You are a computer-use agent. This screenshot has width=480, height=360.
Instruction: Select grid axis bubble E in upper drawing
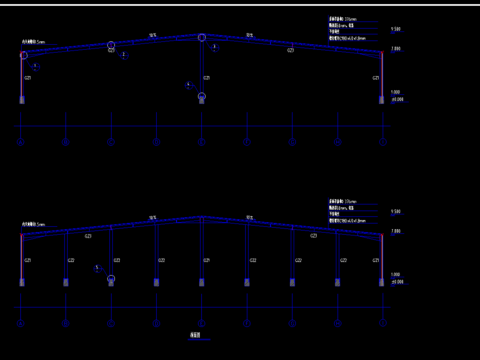[x=202, y=142]
